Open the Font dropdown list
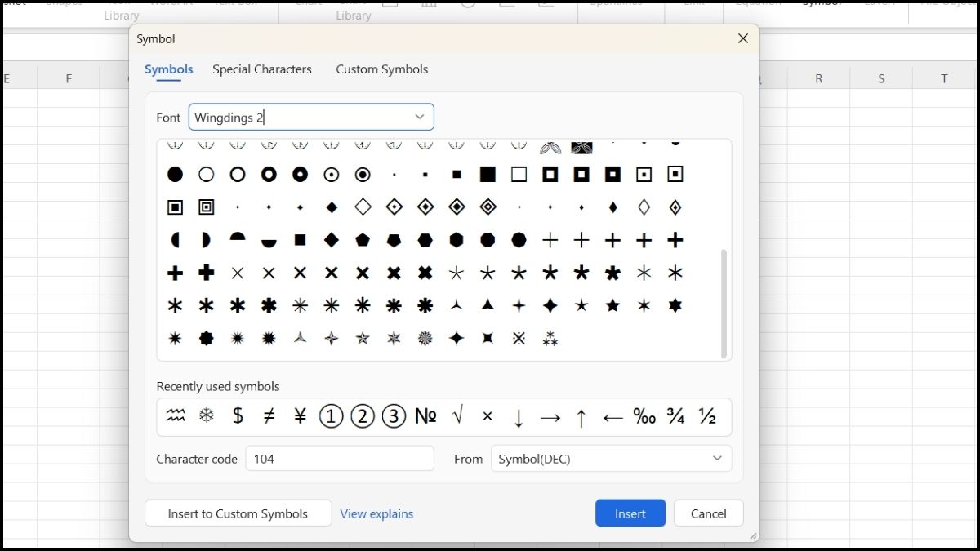The height and width of the screenshot is (551, 980). (x=419, y=117)
